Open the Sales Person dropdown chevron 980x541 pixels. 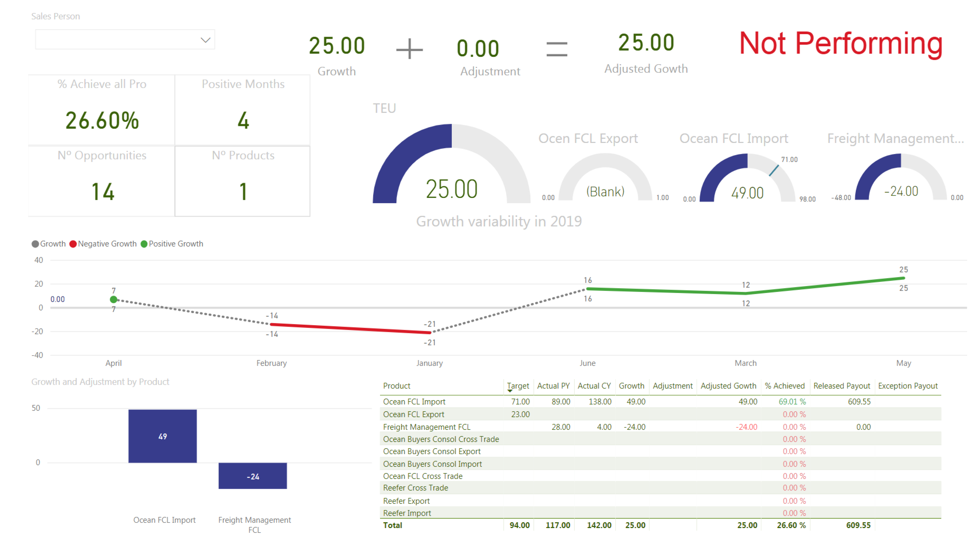point(205,40)
